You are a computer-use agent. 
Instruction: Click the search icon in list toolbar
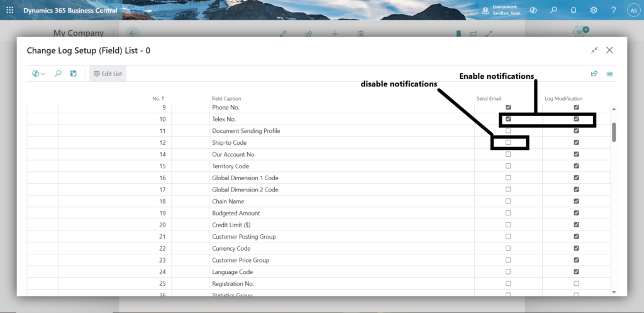coord(58,74)
